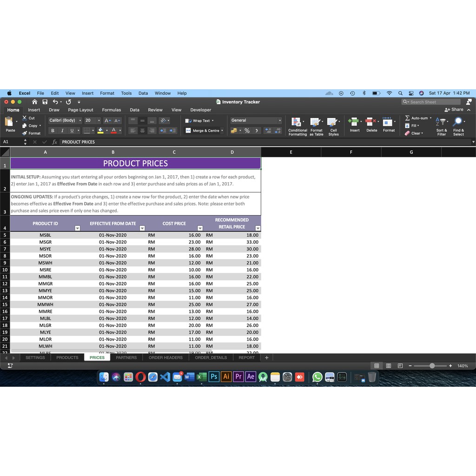The height and width of the screenshot is (476, 476).
Task: Open the Calibri (Body) font dropdown
Action: point(80,120)
